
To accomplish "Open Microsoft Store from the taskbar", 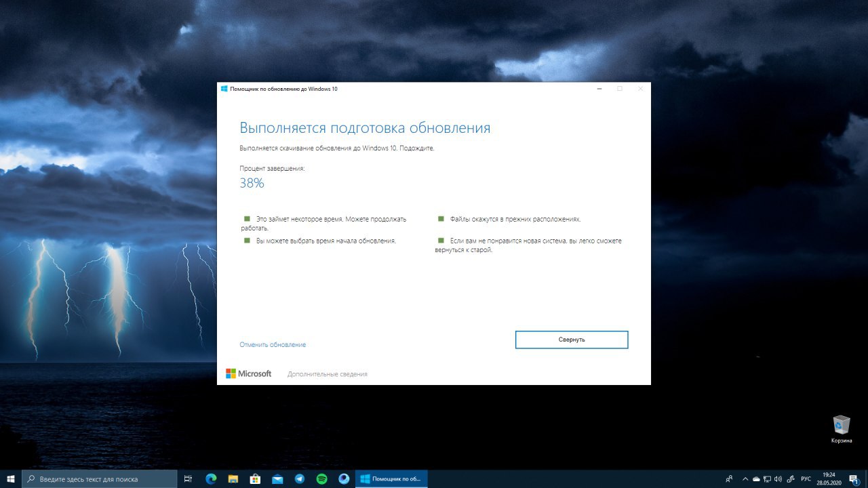I will [255, 479].
